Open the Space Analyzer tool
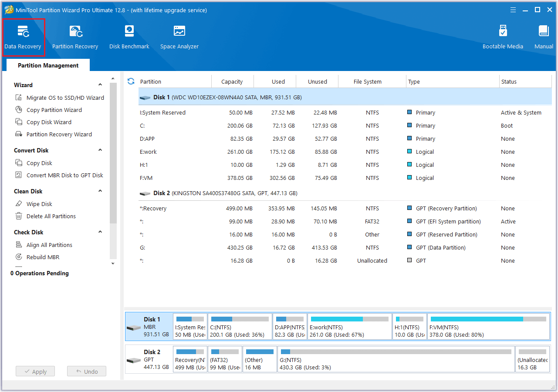 [x=179, y=37]
